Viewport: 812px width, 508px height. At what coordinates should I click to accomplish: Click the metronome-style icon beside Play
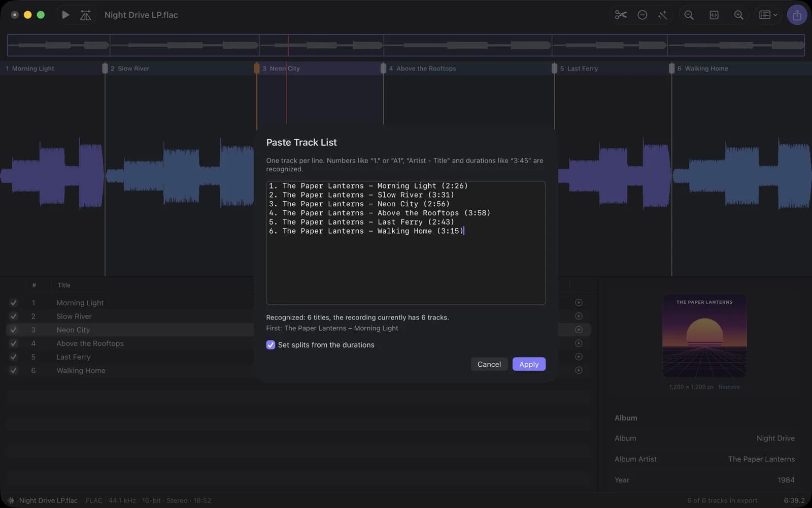click(x=85, y=15)
